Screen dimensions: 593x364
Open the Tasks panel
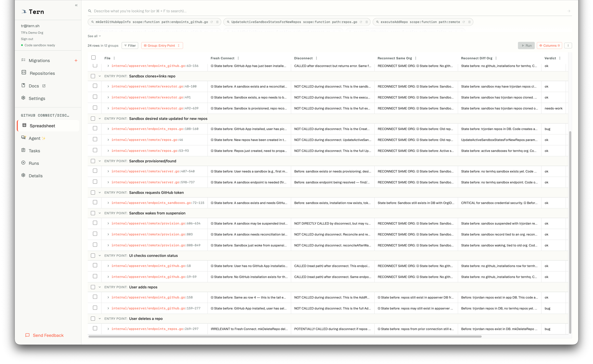[34, 150]
